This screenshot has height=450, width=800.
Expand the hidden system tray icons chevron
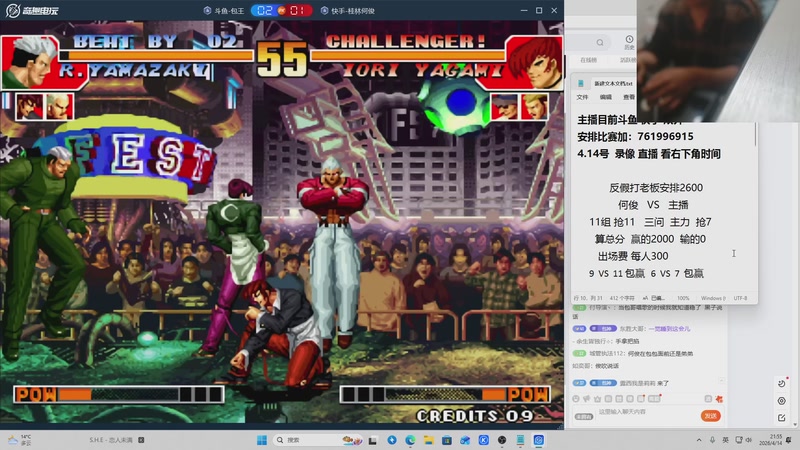[699, 440]
